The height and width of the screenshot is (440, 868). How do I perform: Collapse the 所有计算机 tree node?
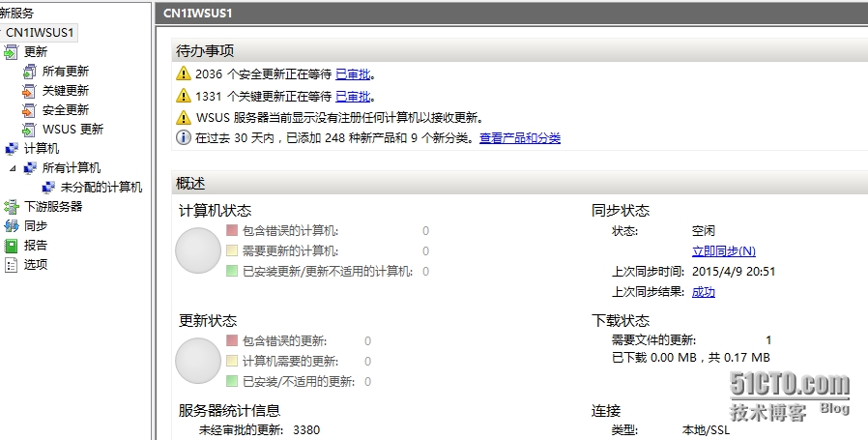click(13, 168)
